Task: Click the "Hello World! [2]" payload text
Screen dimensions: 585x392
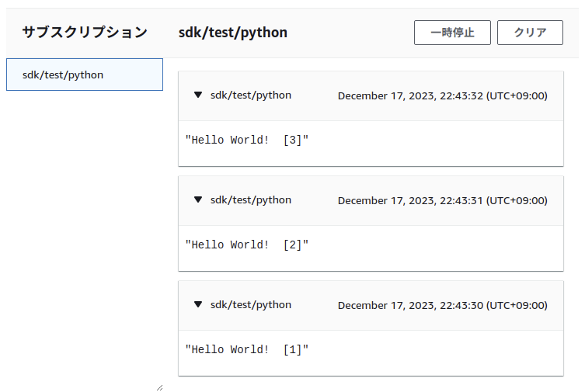Action: pos(247,245)
